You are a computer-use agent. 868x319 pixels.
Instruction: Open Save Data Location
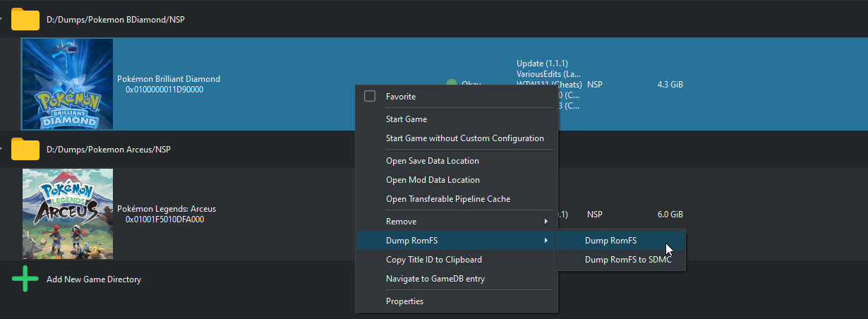[433, 161]
